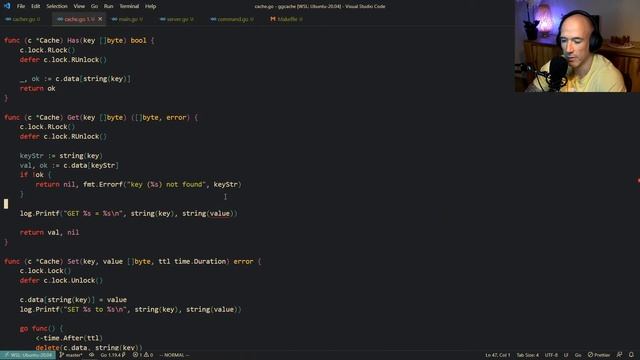This screenshot has height=360, width=640.
Task: Select the active cache.go tab
Action: [x=80, y=19]
